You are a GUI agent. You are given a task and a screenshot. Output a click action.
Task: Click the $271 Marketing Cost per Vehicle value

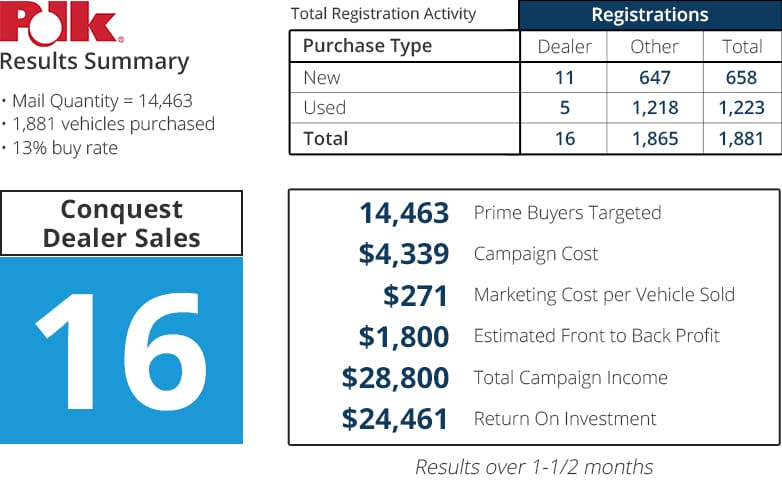(415, 296)
